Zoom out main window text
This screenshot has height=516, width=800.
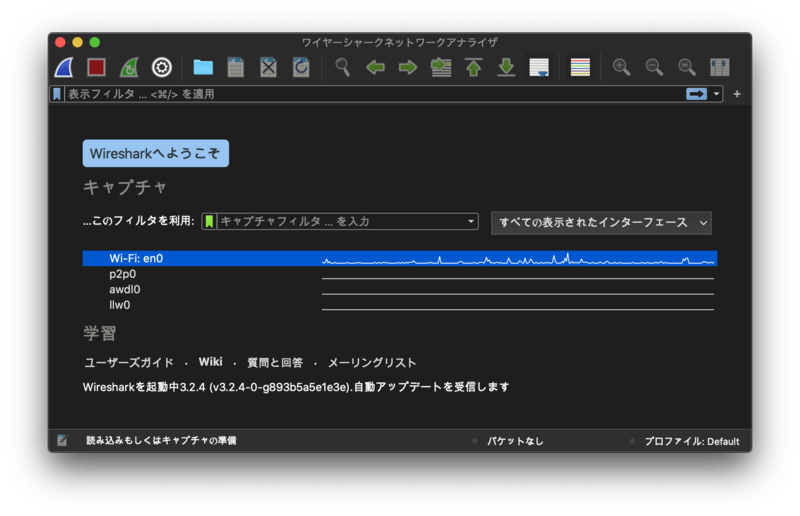654,67
